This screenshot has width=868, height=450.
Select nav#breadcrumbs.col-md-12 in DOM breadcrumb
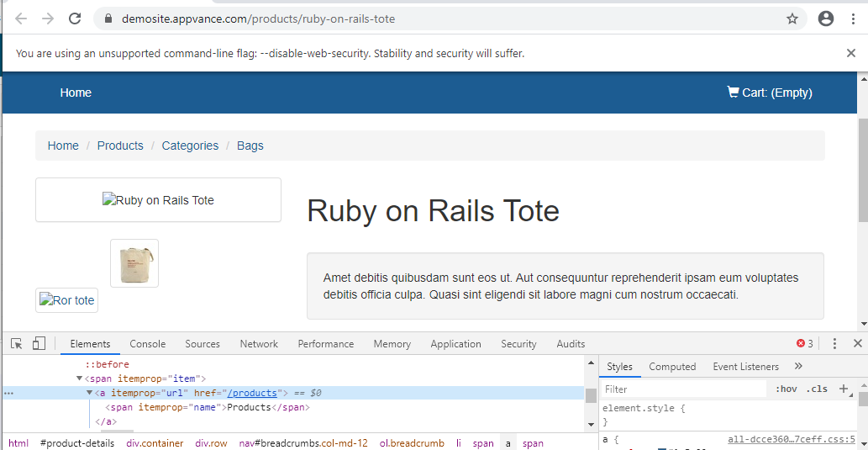(303, 443)
